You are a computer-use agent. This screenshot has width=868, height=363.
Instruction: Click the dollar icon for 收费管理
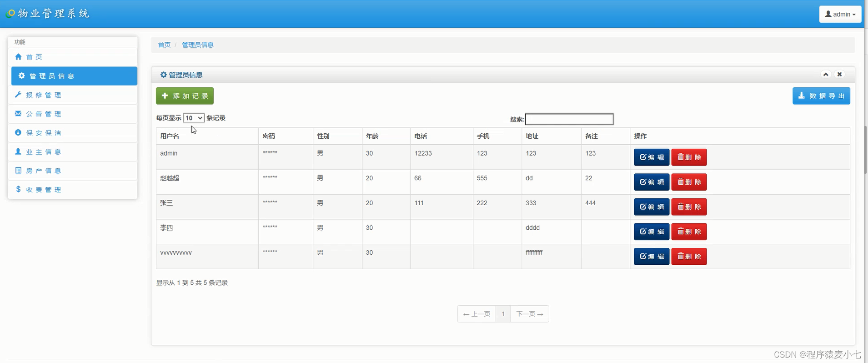(x=18, y=189)
